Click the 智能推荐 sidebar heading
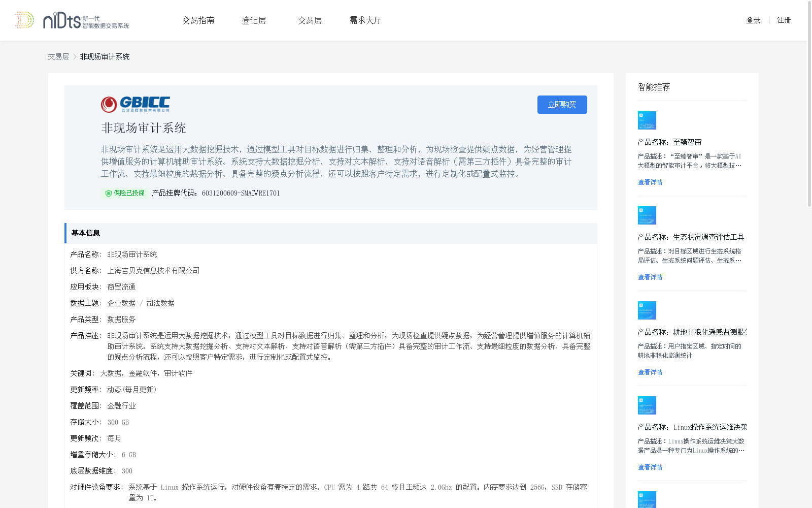This screenshot has width=812, height=508. (654, 87)
